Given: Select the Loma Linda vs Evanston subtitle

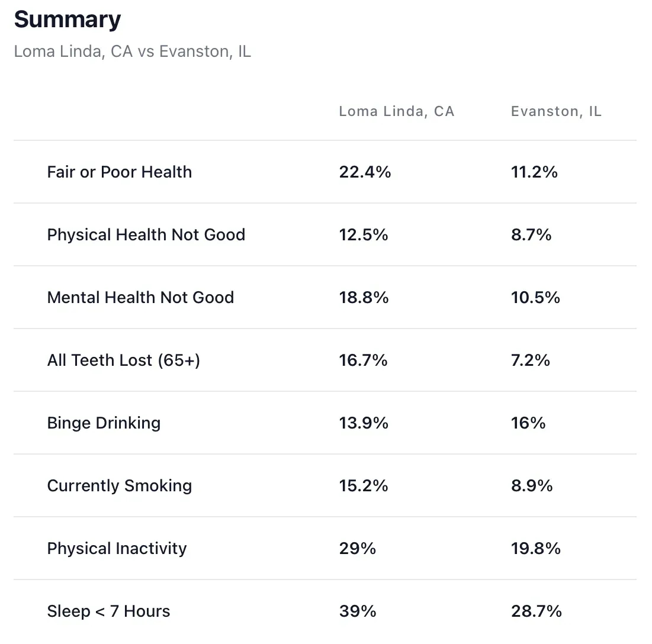Looking at the screenshot, I should tap(132, 51).
